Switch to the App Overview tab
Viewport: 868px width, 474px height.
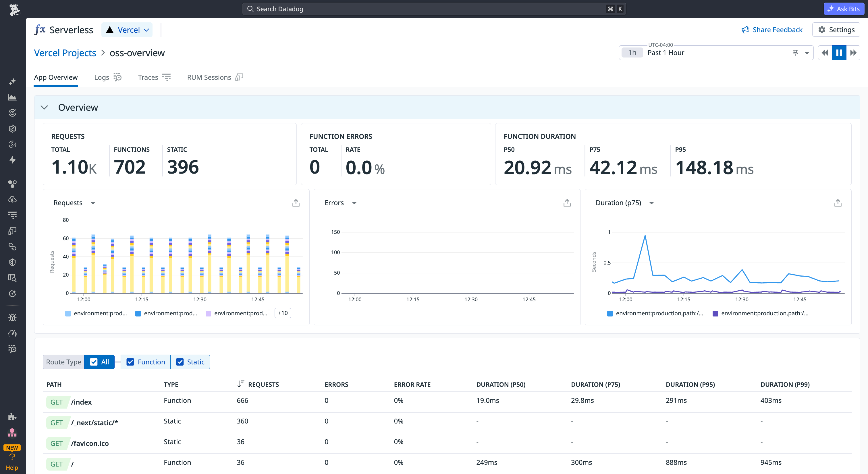pyautogui.click(x=56, y=77)
